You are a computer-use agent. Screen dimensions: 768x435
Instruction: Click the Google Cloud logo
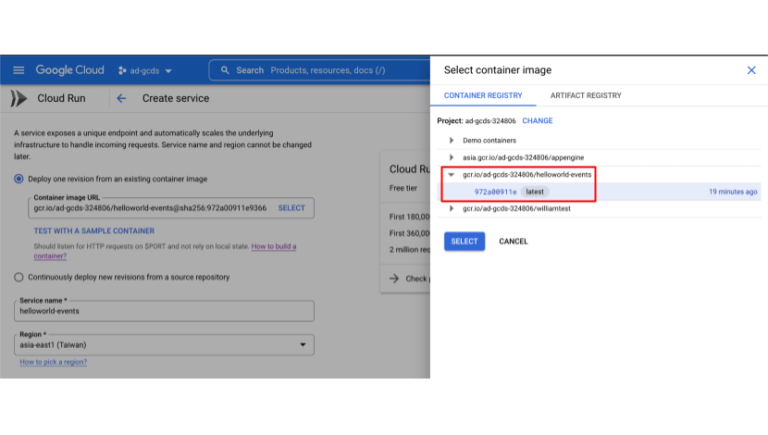point(70,70)
